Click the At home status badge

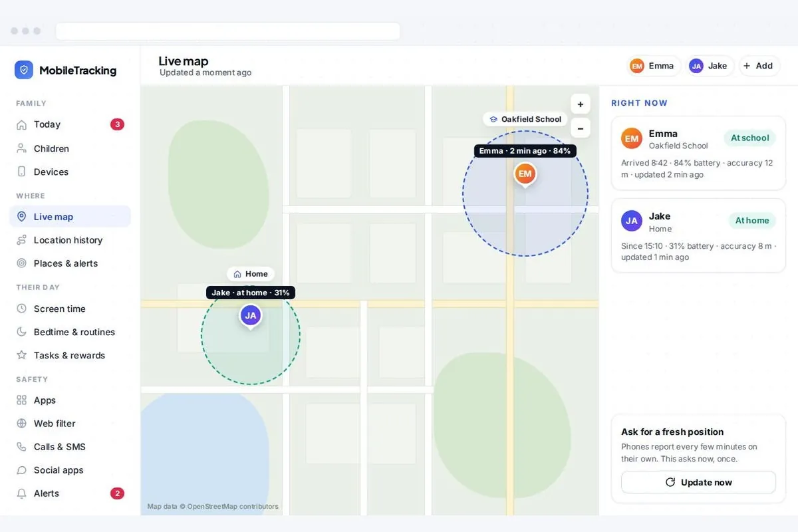(x=751, y=221)
